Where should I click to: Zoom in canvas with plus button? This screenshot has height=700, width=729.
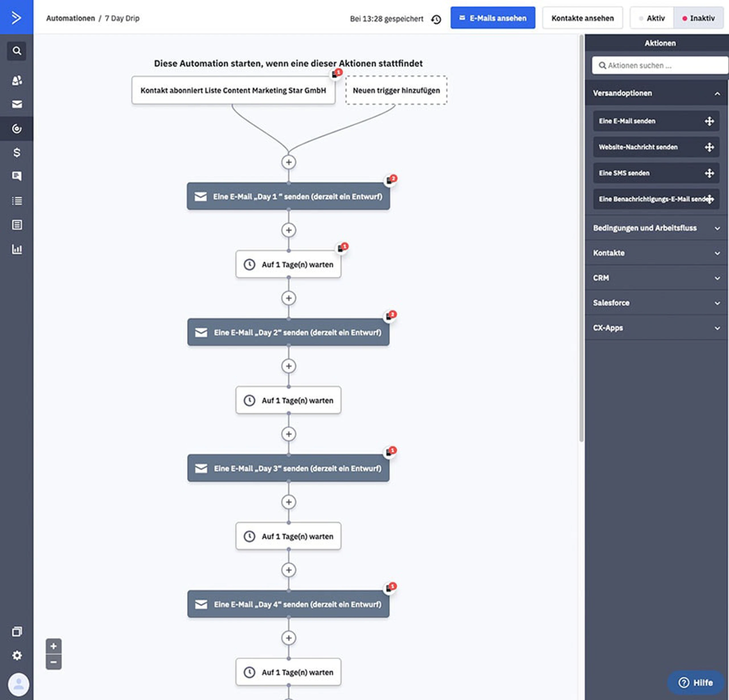pyautogui.click(x=54, y=646)
